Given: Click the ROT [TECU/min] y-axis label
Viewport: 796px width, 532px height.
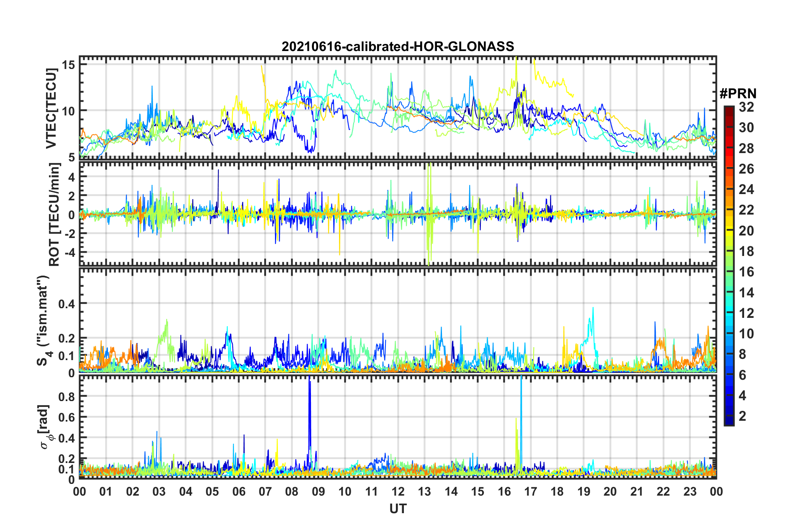Looking at the screenshot, I should (54, 215).
